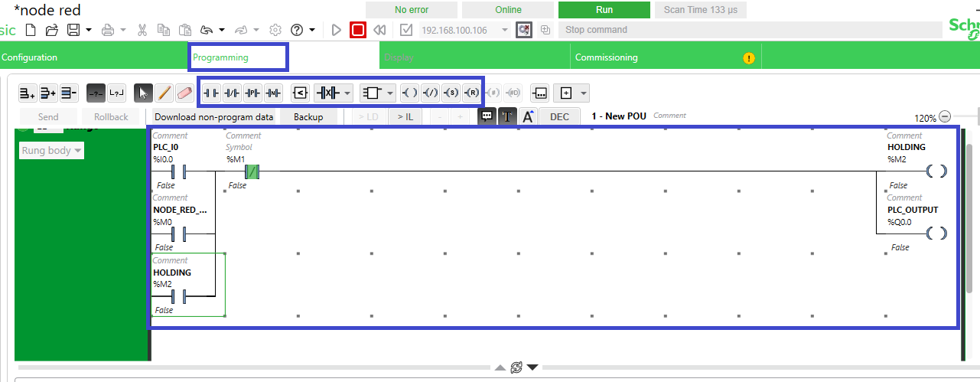Collapse the lower panel with the down arrow
The image size is (980, 382).
pyautogui.click(x=533, y=367)
